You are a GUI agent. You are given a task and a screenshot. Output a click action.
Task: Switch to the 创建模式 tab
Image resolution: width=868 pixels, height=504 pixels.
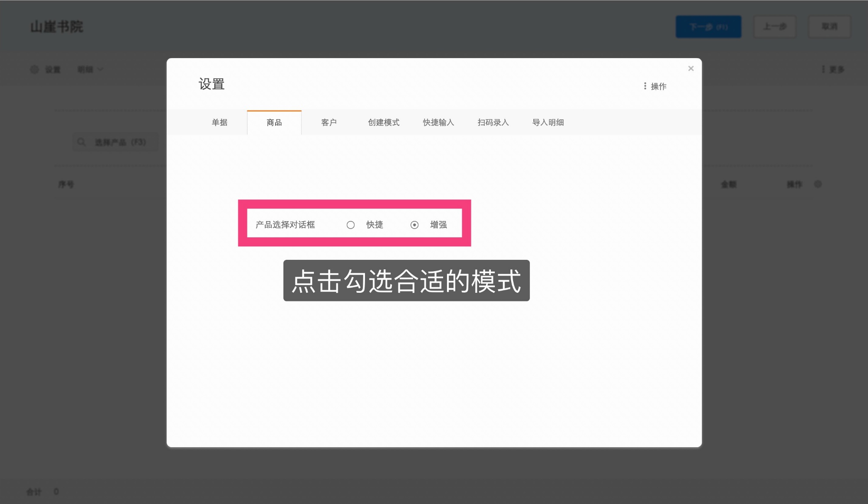coord(384,122)
